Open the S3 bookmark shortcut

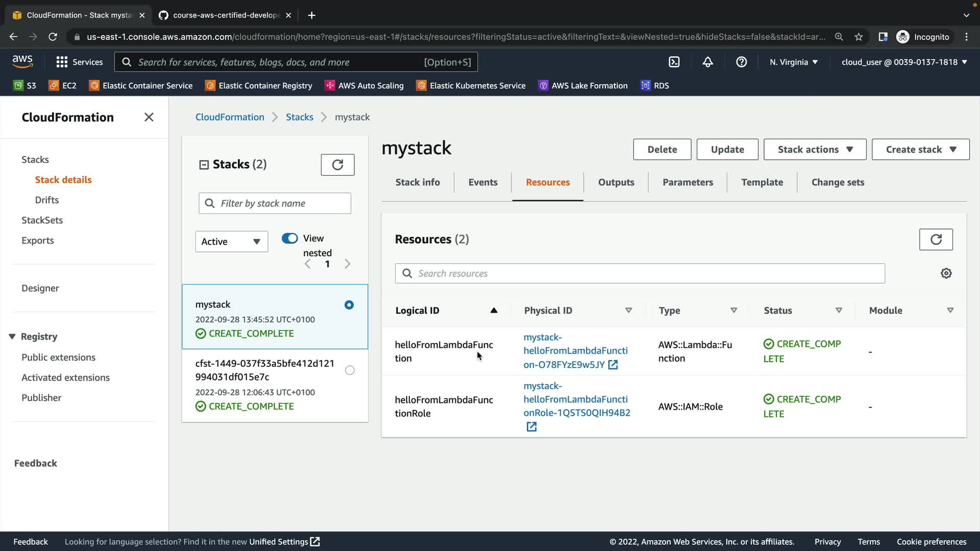click(24, 86)
